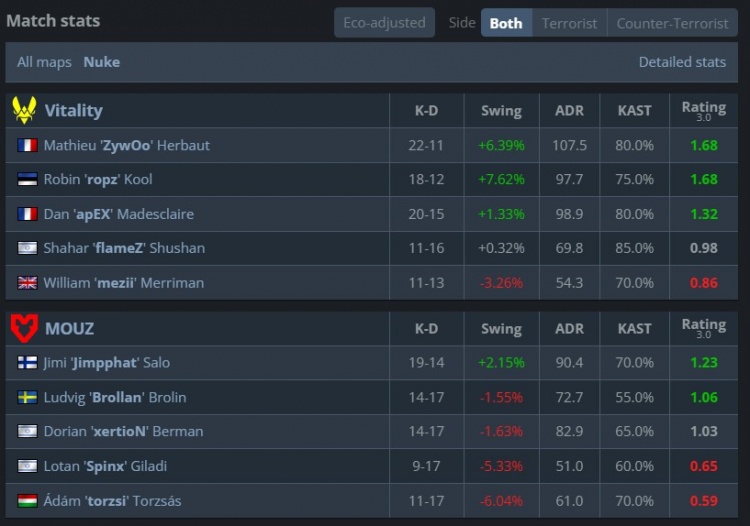The height and width of the screenshot is (526, 750).
Task: Switch side filter to Counter-Terrorist
Action: click(672, 23)
